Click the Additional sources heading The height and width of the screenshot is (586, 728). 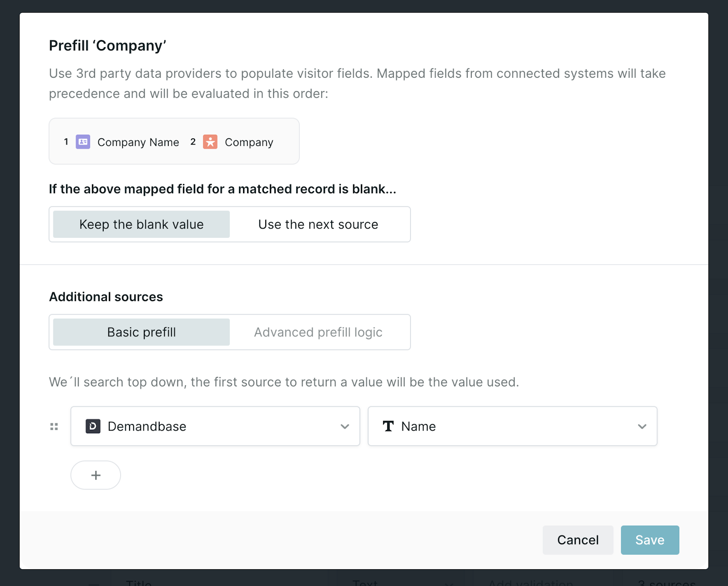(106, 297)
